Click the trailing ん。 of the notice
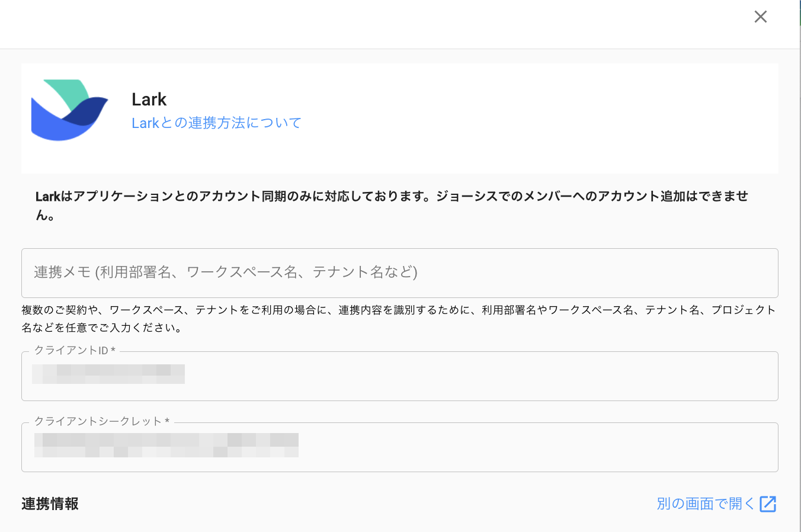 [45, 214]
